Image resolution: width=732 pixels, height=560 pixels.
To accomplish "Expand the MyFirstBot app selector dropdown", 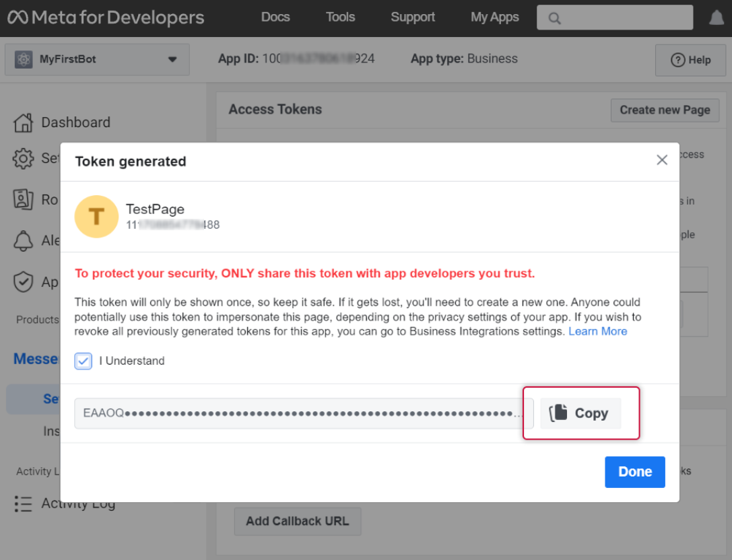I will click(x=172, y=59).
